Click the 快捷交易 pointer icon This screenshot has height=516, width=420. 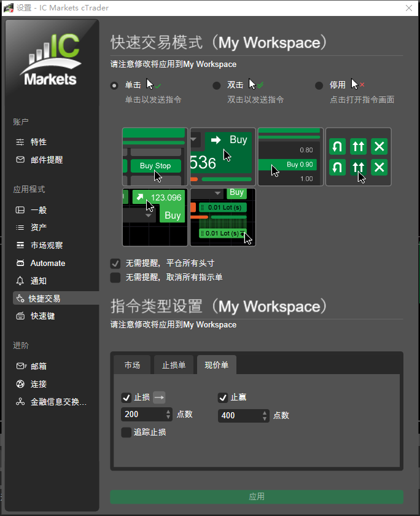pos(20,298)
